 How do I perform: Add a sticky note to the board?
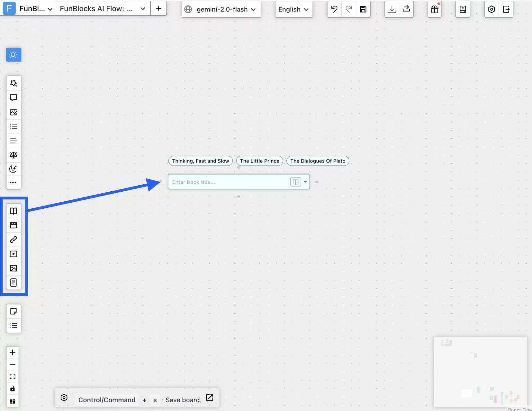tap(14, 311)
